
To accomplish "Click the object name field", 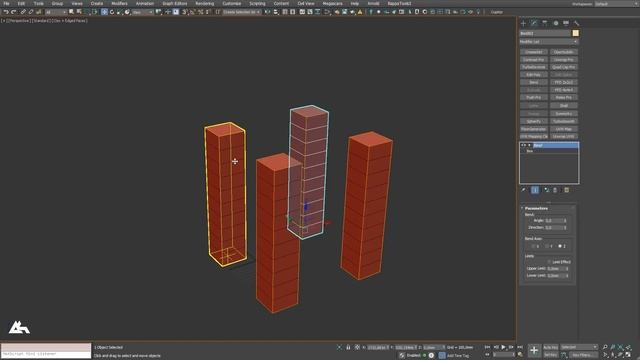I will (545, 33).
